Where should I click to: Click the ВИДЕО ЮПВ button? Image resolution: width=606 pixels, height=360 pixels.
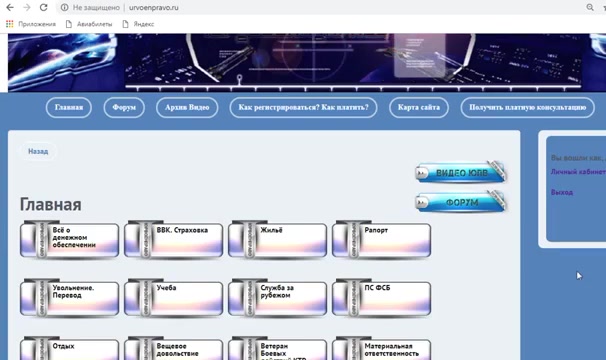[461, 172]
